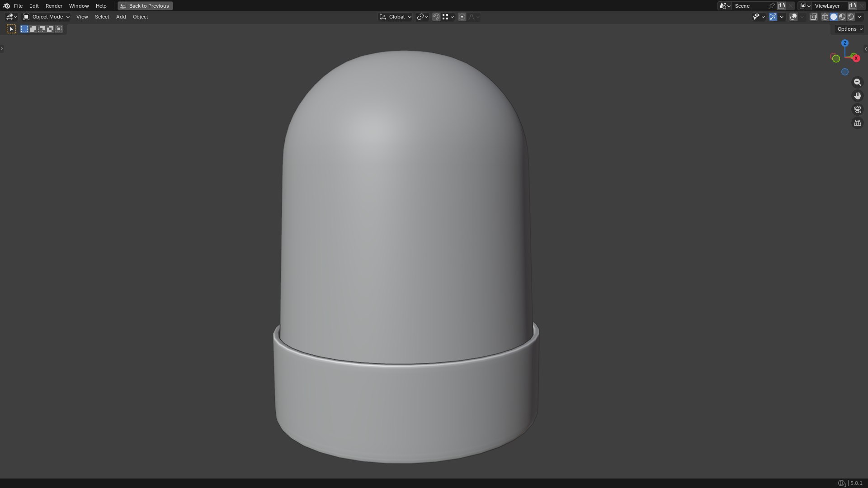This screenshot has height=488, width=868.
Task: Open the Help menu
Action: coord(101,6)
